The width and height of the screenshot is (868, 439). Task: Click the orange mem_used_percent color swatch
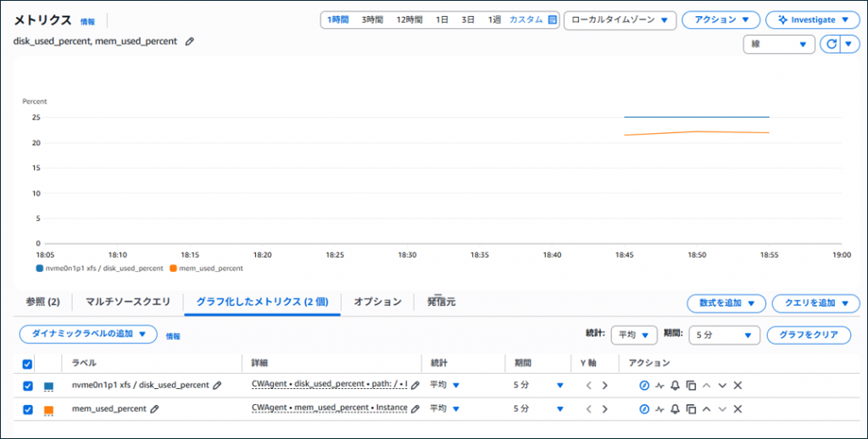pos(49,410)
